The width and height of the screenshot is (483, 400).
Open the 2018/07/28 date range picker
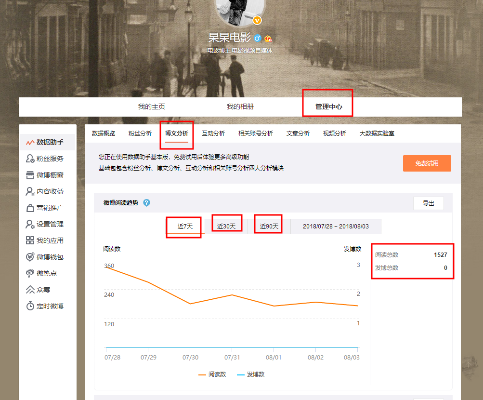point(336,226)
